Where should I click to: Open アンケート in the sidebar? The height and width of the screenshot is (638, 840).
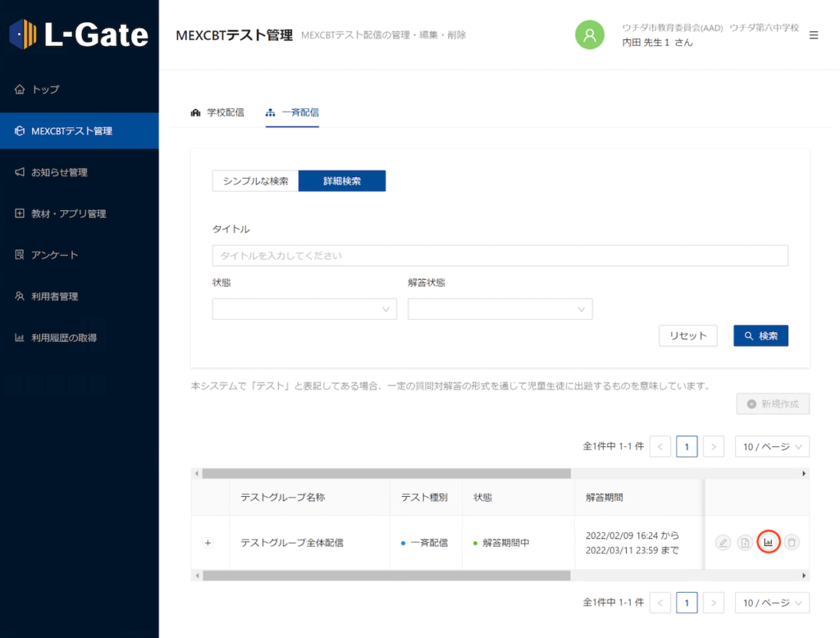coord(80,254)
